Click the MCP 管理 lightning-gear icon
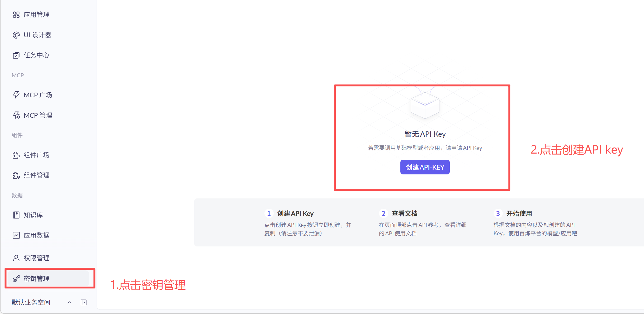644x314 pixels. [x=16, y=115]
